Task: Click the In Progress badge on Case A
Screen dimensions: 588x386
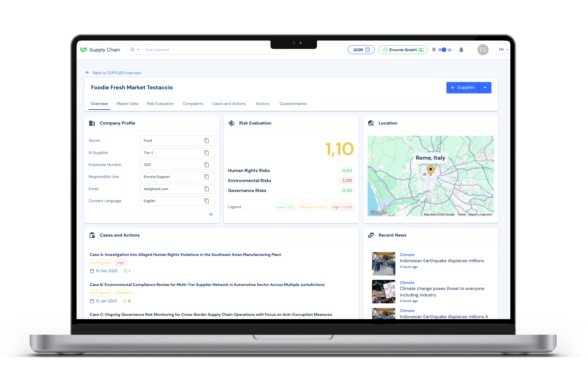Action: (x=101, y=263)
